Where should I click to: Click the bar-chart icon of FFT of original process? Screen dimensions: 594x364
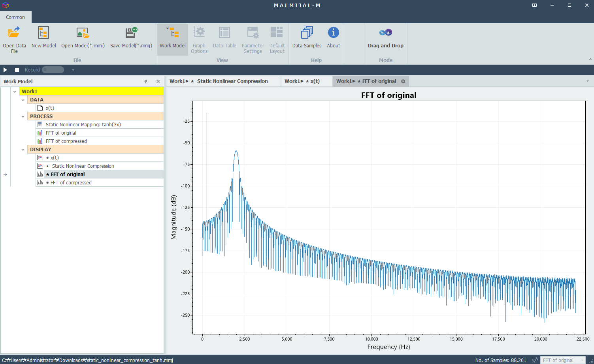(x=40, y=133)
